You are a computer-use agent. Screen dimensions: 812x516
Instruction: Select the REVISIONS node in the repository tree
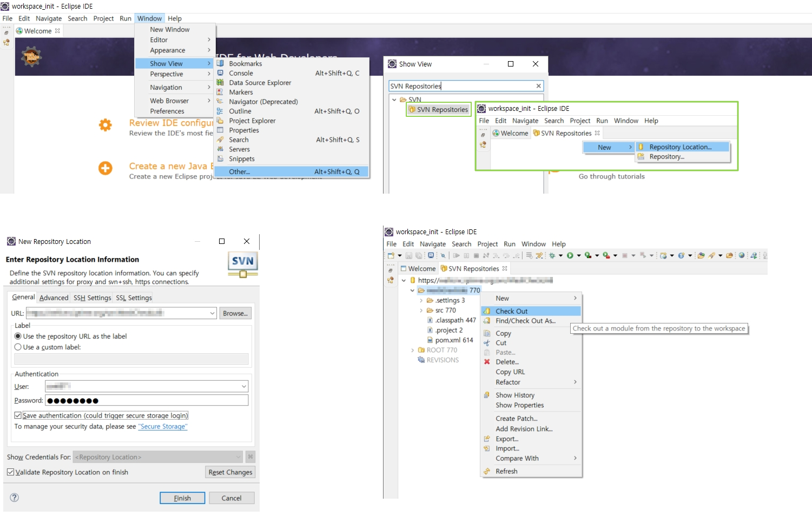coord(438,360)
